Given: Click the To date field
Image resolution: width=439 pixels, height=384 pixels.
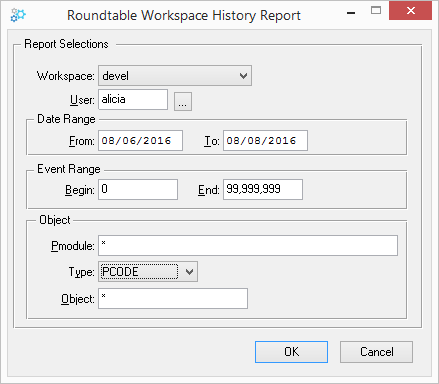Looking at the screenshot, I should tap(265, 140).
